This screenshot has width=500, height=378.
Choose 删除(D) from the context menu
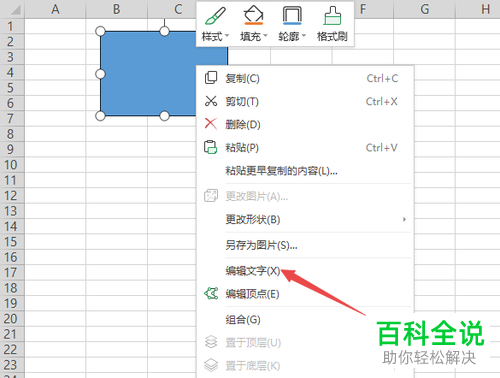[305, 124]
